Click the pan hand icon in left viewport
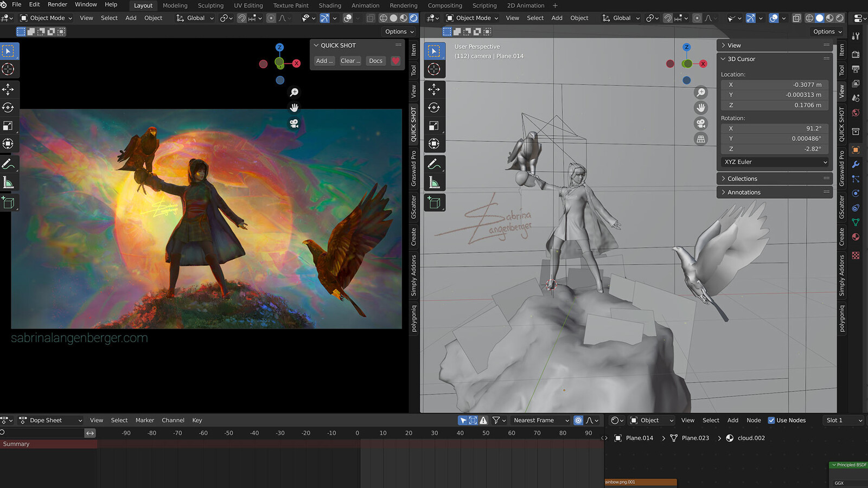Viewport: 868px width, 488px height. click(294, 107)
